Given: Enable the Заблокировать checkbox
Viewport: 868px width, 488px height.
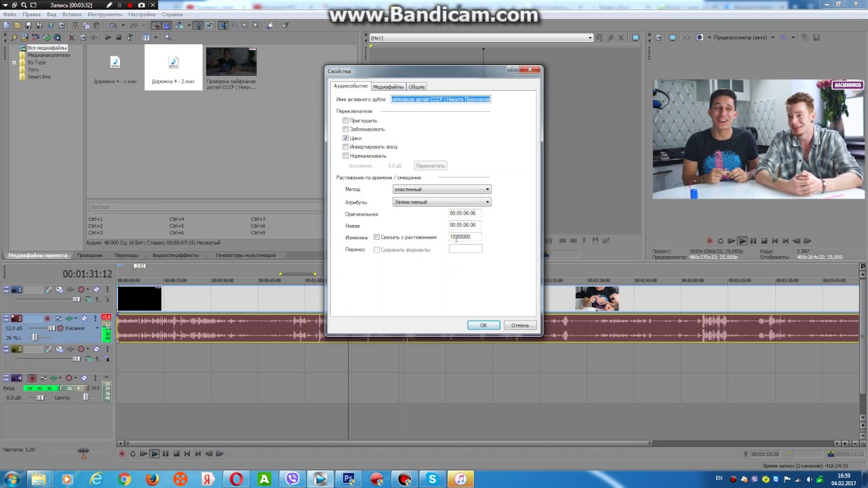Looking at the screenshot, I should pyautogui.click(x=346, y=129).
